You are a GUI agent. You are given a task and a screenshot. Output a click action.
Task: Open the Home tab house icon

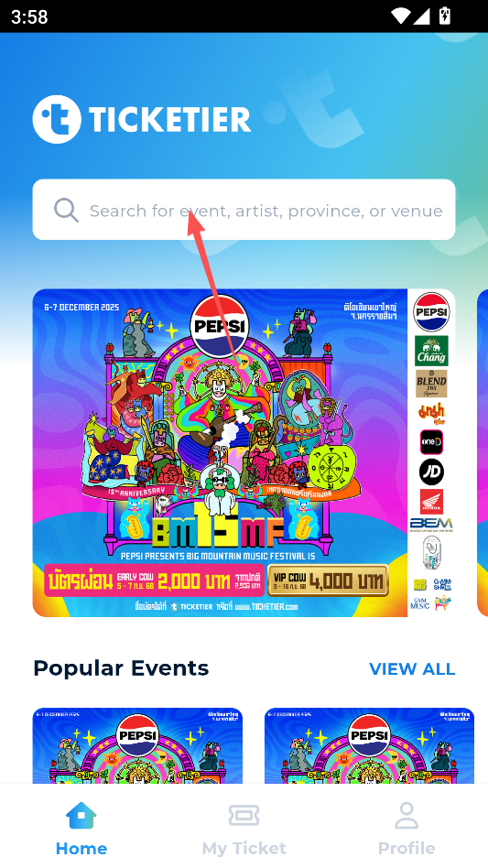[81, 816]
